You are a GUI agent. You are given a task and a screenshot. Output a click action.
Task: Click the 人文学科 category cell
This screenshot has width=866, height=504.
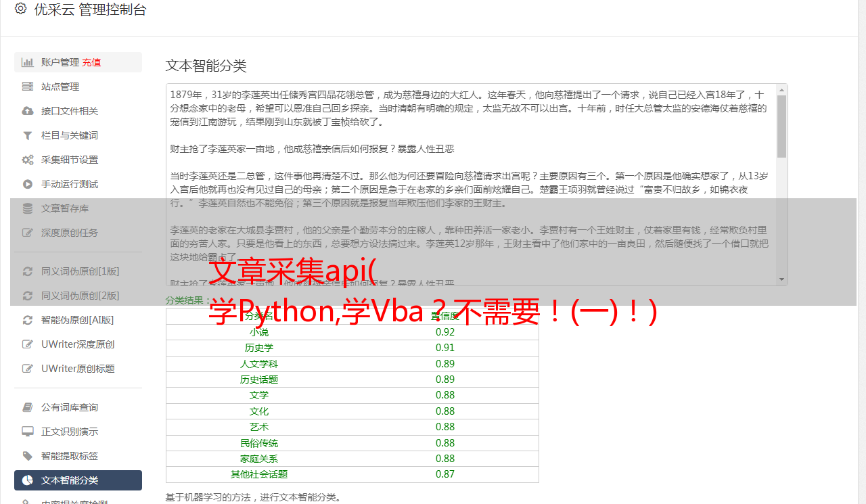click(259, 364)
